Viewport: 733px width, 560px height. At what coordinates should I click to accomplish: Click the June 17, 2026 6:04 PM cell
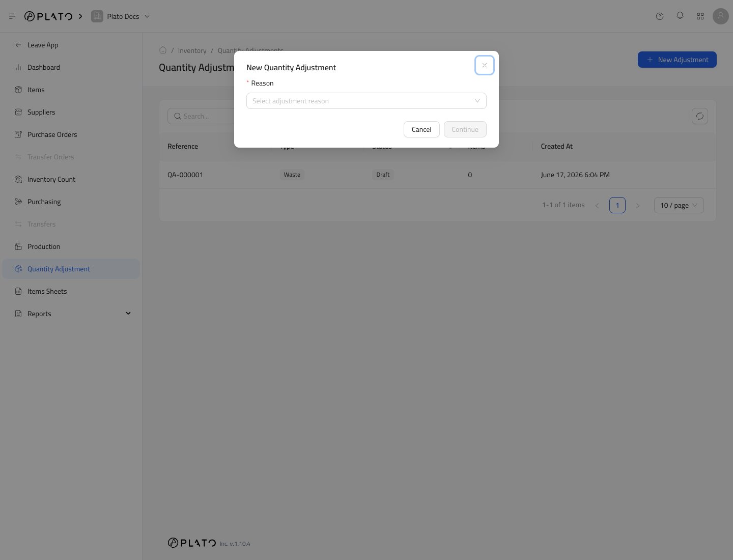[575, 175]
